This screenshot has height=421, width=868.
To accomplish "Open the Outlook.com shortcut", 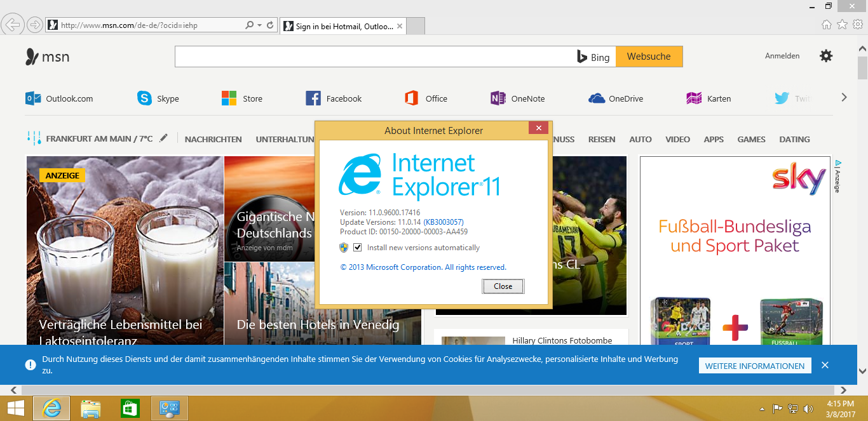I will click(x=59, y=98).
